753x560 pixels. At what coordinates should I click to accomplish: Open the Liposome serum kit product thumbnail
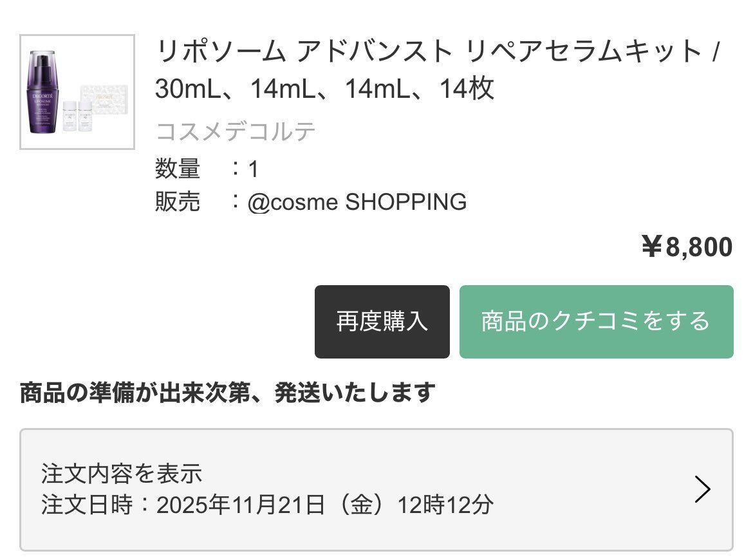[77, 92]
